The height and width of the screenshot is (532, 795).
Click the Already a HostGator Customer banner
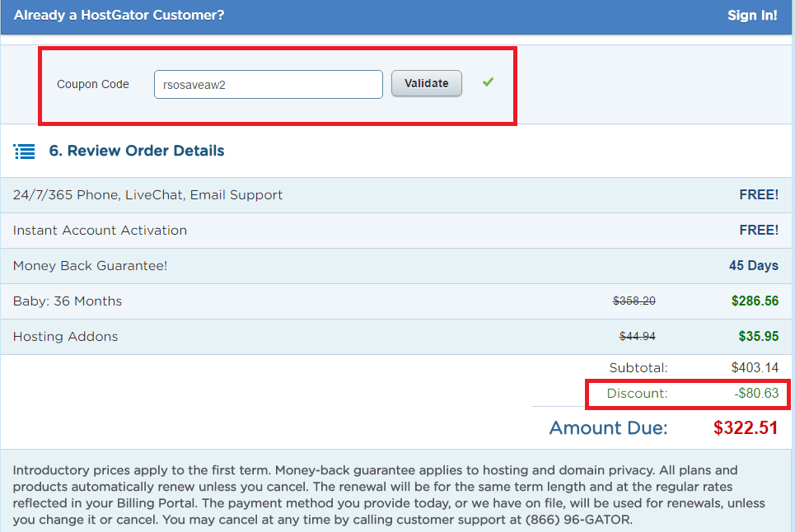tap(119, 15)
